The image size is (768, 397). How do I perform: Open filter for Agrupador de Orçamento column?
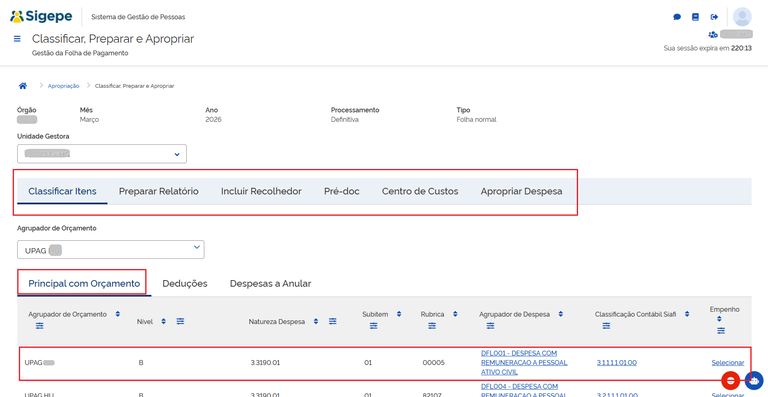40,326
